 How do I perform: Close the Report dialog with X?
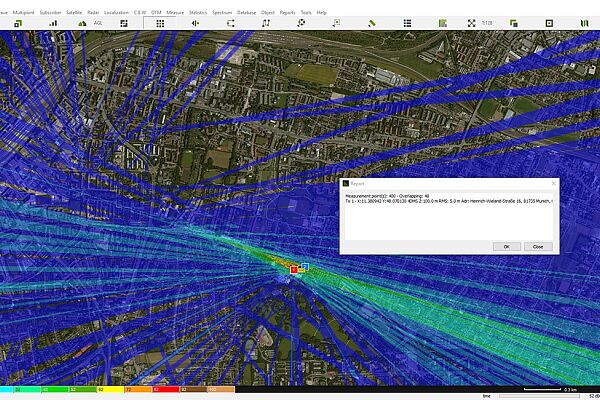click(x=553, y=184)
